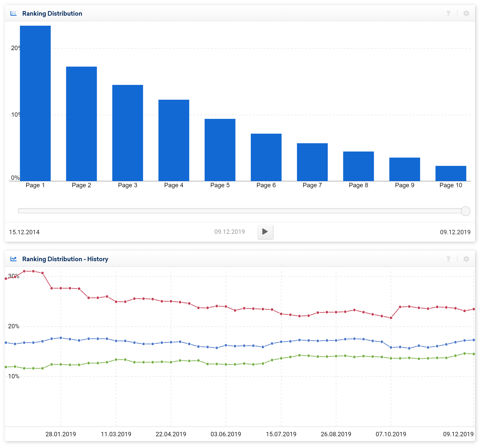This screenshot has width=482, height=448.
Task: Click the Page 2 bar
Action: click(x=81, y=124)
